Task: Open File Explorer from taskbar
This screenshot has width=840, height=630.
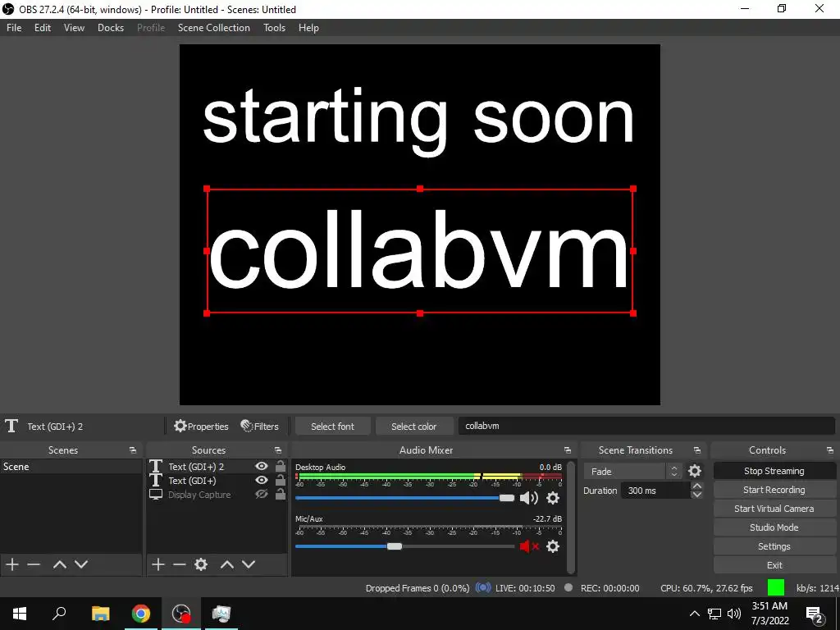Action: (100, 614)
